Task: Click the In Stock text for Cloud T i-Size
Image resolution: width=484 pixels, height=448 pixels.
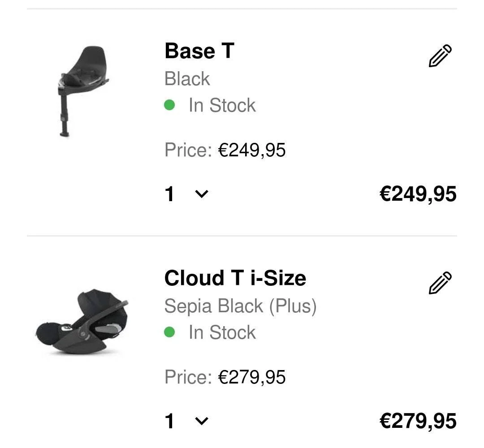Action: pos(222,332)
